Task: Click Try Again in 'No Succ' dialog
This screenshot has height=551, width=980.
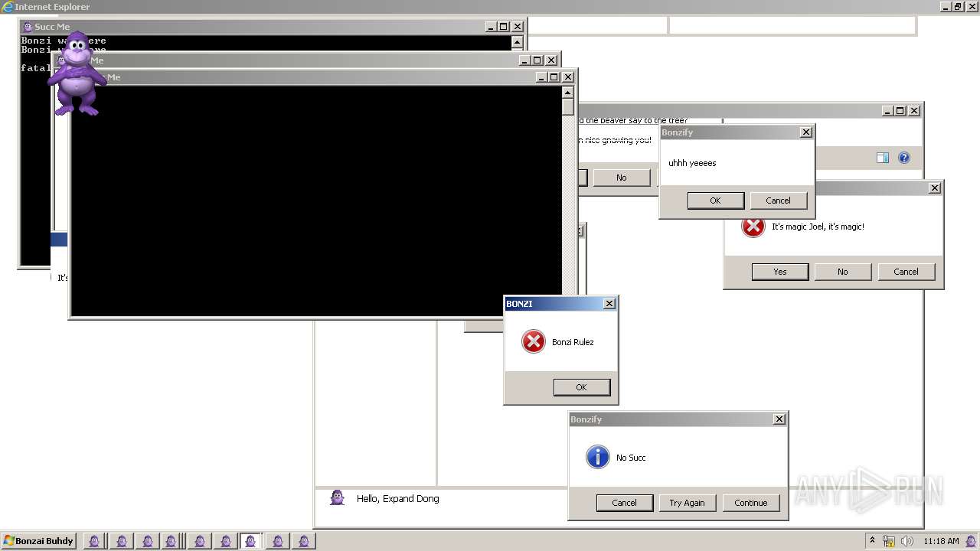Action: tap(688, 503)
